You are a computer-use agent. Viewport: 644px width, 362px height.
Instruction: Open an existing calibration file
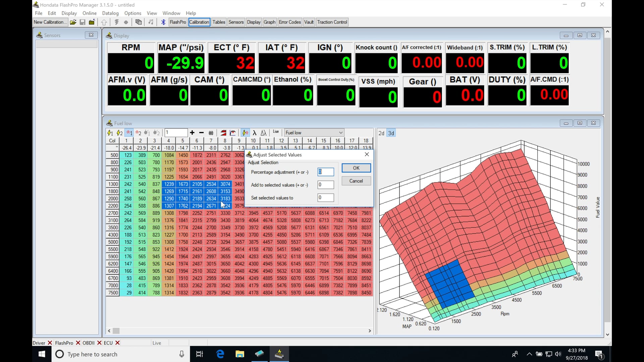coord(73,22)
